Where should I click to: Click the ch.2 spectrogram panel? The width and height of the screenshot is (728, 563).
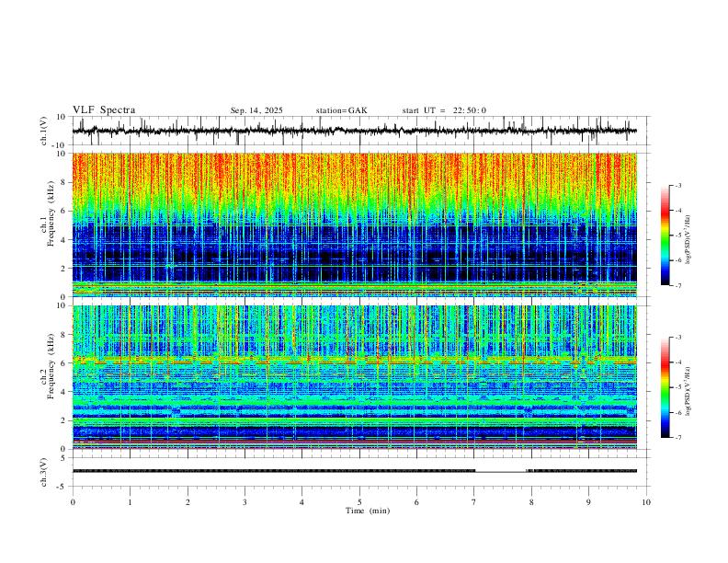coord(355,377)
